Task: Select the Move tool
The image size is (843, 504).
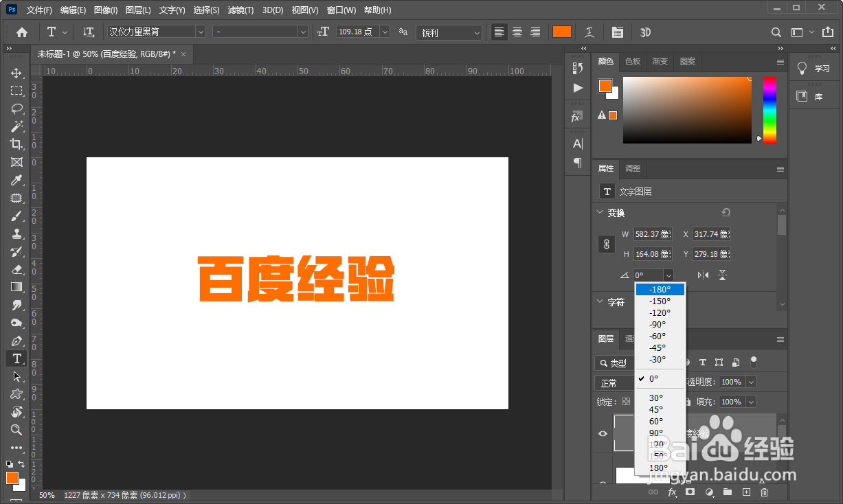Action: tap(16, 73)
